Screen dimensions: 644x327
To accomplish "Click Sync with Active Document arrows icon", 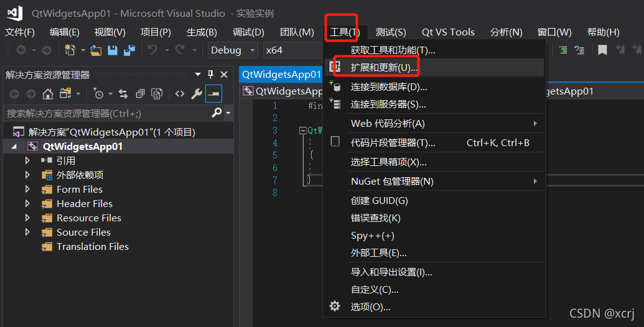I will coord(123,94).
